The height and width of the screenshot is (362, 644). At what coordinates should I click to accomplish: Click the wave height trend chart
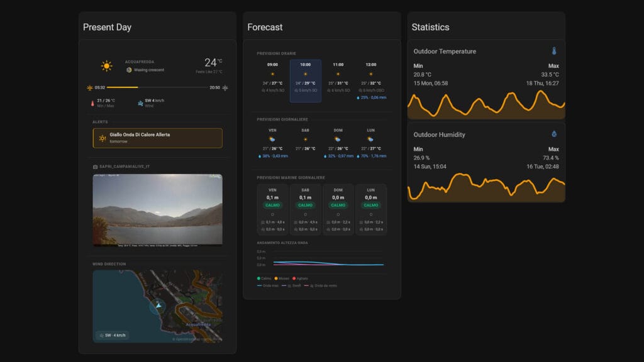[x=320, y=259]
